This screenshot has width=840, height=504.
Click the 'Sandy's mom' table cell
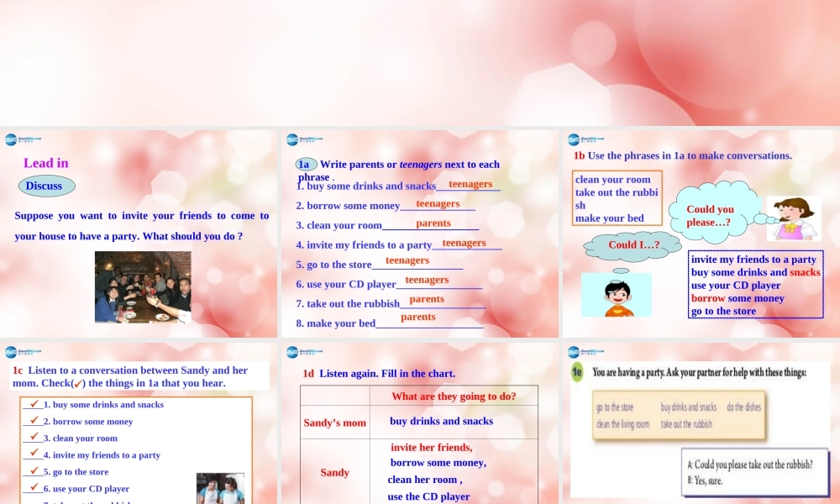[334, 423]
